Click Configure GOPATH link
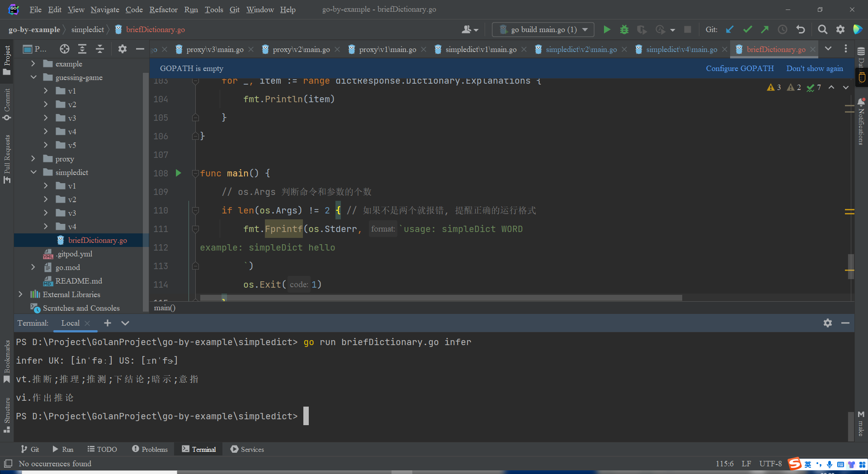The height and width of the screenshot is (474, 868). [740, 68]
